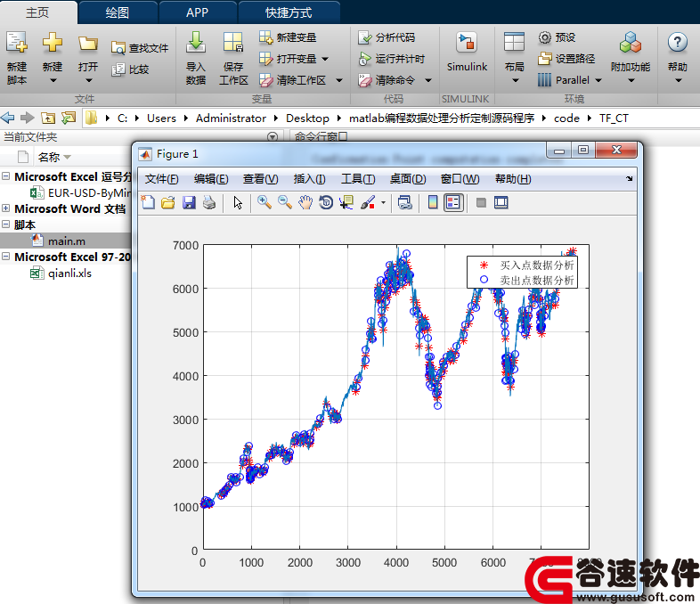Click Open File icon in Figure 1 toolbar
This screenshot has height=604, width=700.
click(167, 203)
